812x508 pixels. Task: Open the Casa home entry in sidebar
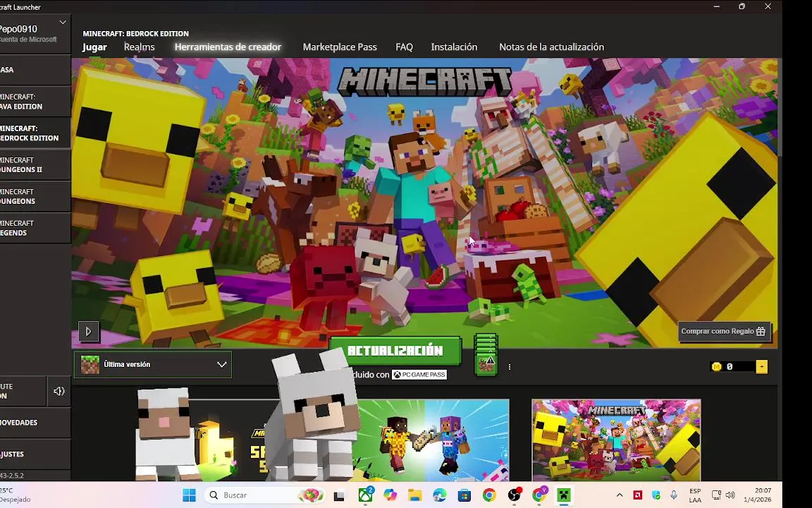(35, 70)
